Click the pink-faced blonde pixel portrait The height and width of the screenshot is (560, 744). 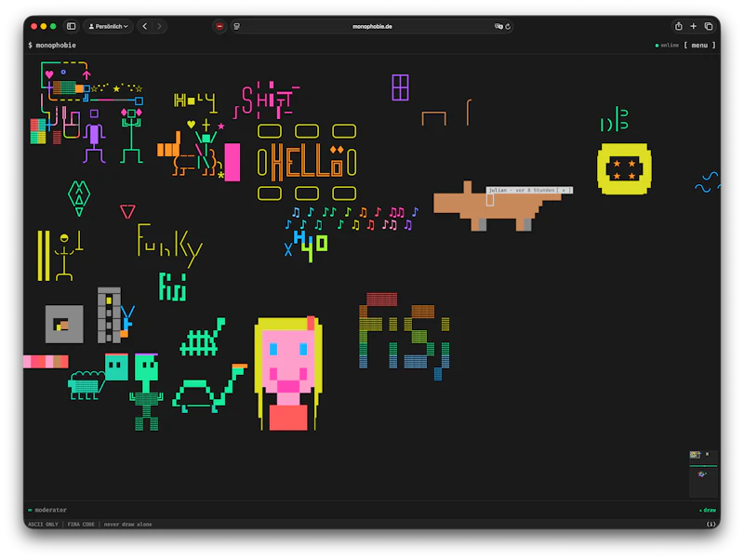(288, 374)
